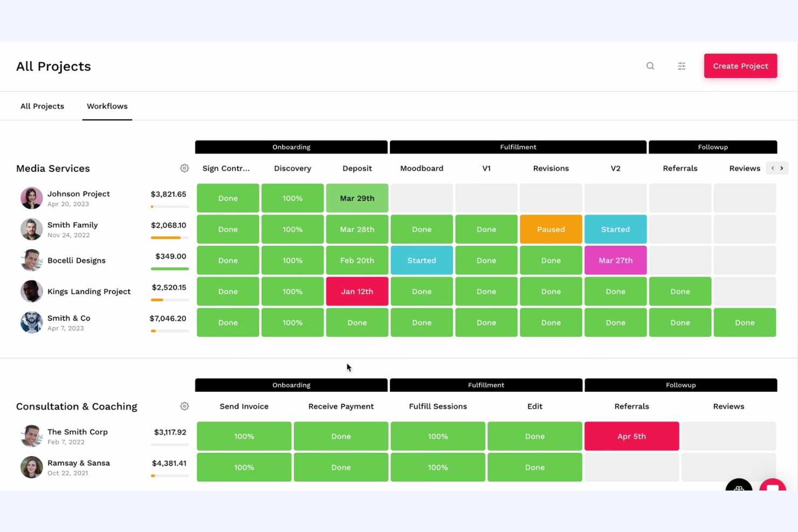
Task: Click the $3,821.65 amount
Action: [168, 194]
